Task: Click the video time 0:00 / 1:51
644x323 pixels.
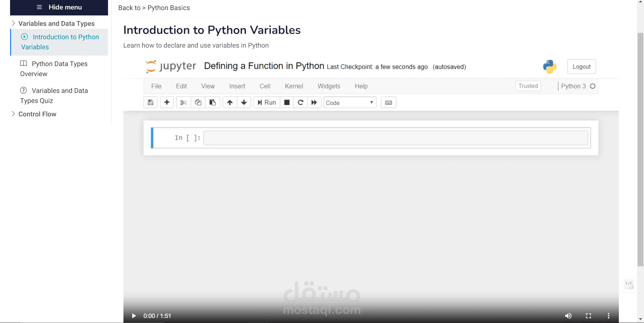Action: (x=157, y=316)
